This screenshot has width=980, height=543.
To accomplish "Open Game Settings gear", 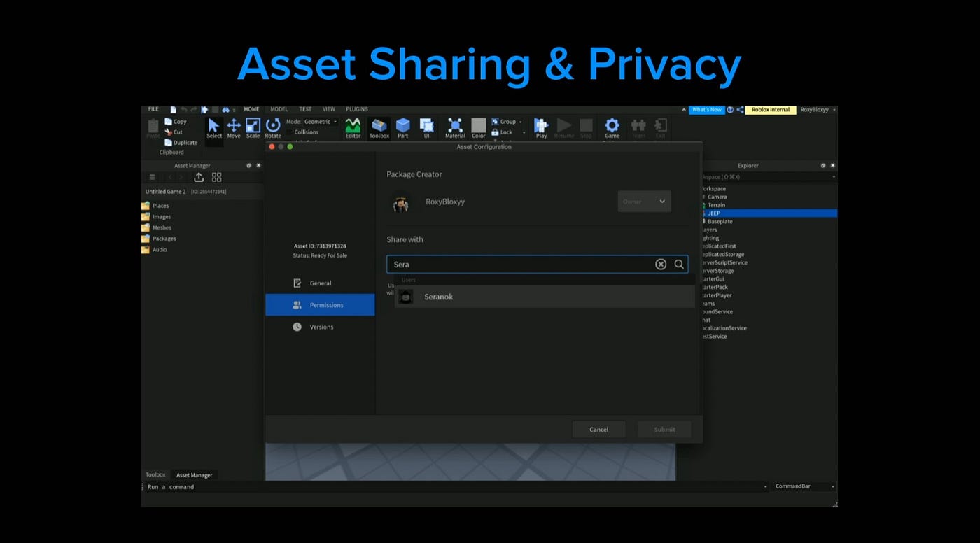I will pyautogui.click(x=612, y=128).
